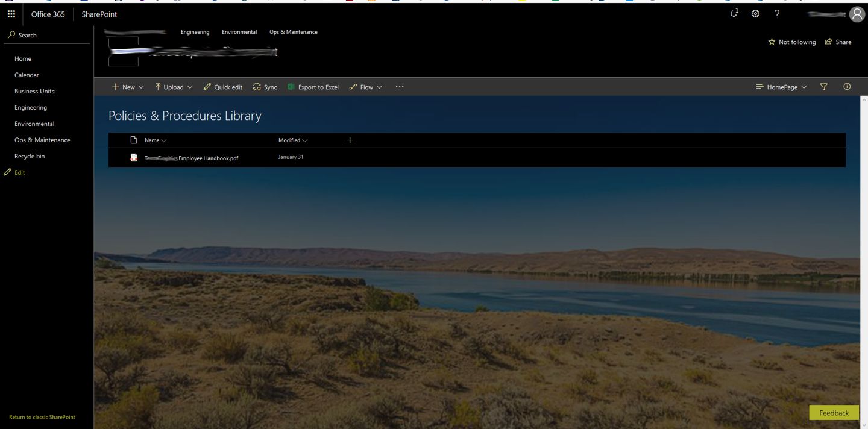Click the Policies & Procedures Library title
This screenshot has width=868, height=429.
(185, 116)
